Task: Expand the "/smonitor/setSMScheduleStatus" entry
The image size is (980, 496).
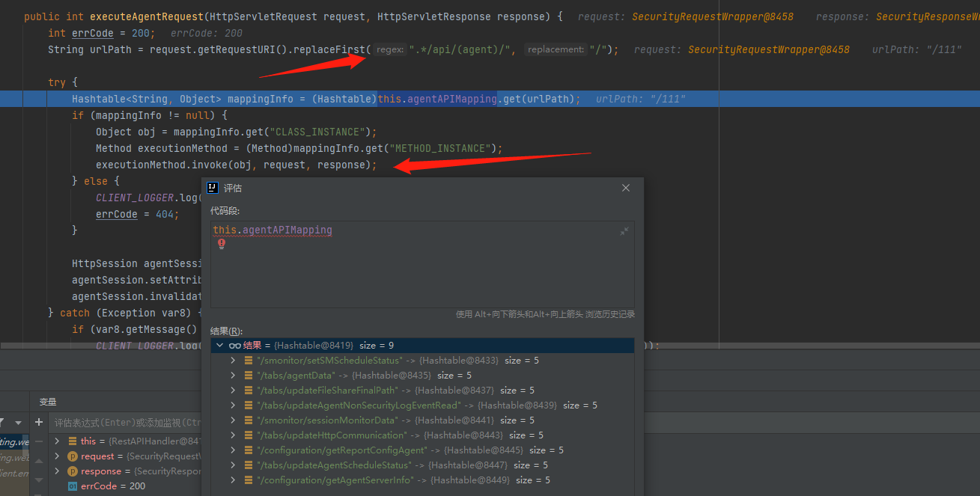Action: point(233,361)
